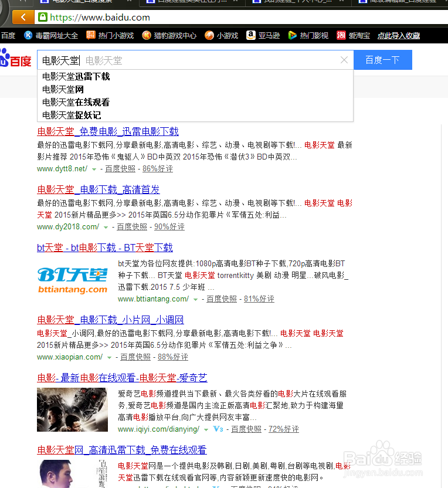Click the 72%好评 rating link

tap(283, 429)
